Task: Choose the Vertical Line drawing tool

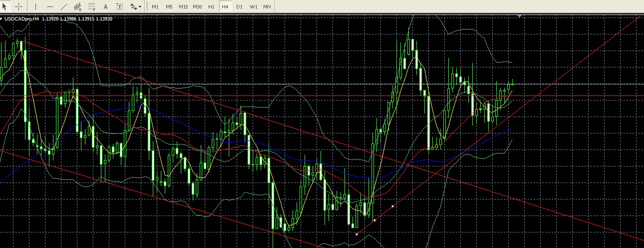Action: pyautogui.click(x=36, y=6)
